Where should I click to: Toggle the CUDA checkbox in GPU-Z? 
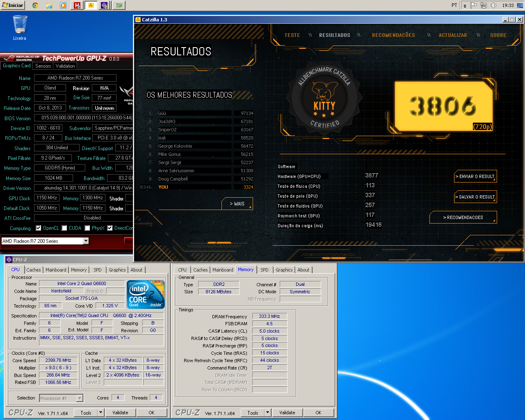(64, 228)
